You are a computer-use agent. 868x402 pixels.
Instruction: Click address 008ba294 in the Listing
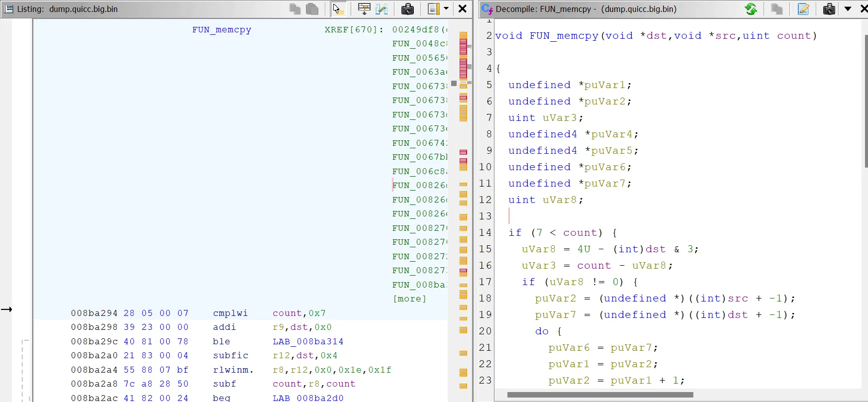click(x=94, y=313)
